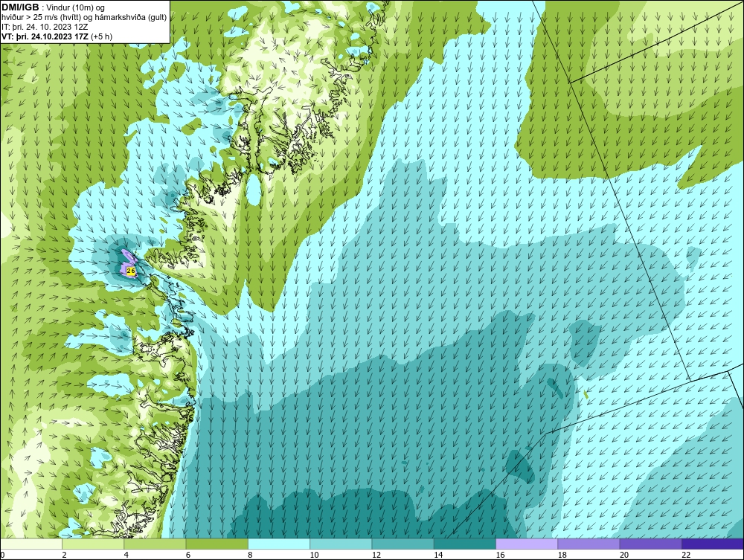744x560 pixels.
Task: Click the 20–22 m/s violet legend swatch
Action: coord(650,544)
